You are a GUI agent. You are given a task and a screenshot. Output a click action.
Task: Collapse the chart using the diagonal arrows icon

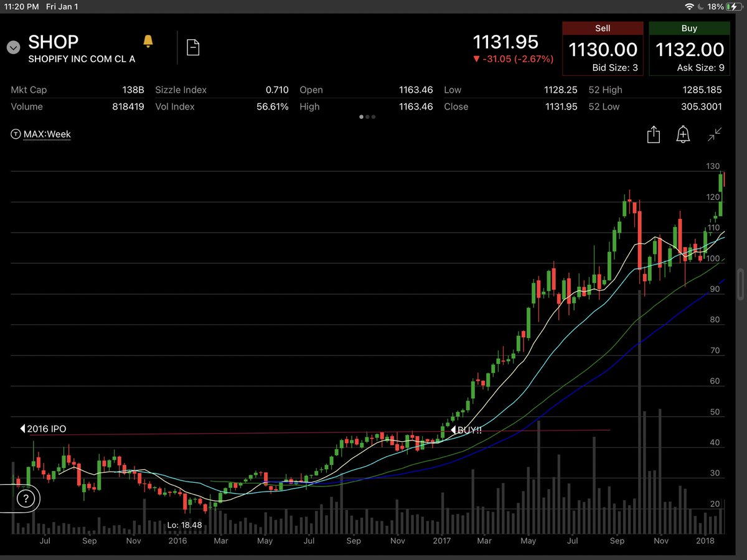point(715,134)
